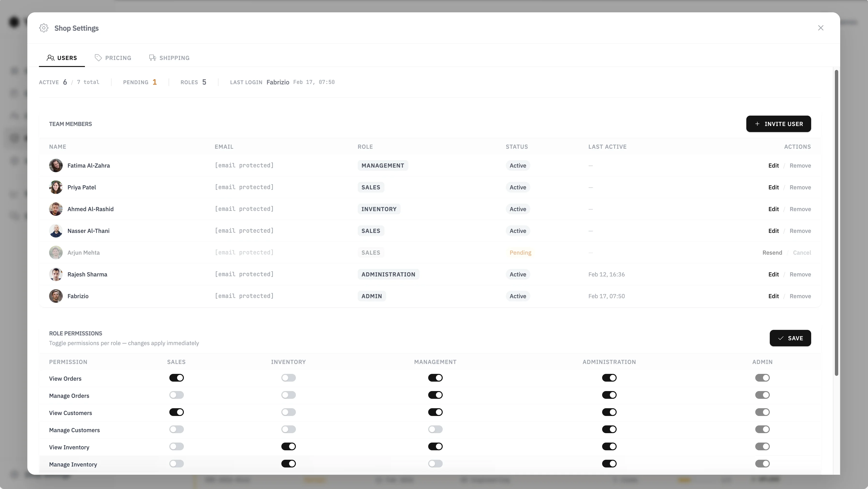Image resolution: width=868 pixels, height=489 pixels.
Task: Click Arjun Mehta's avatar picture
Action: coord(56,252)
